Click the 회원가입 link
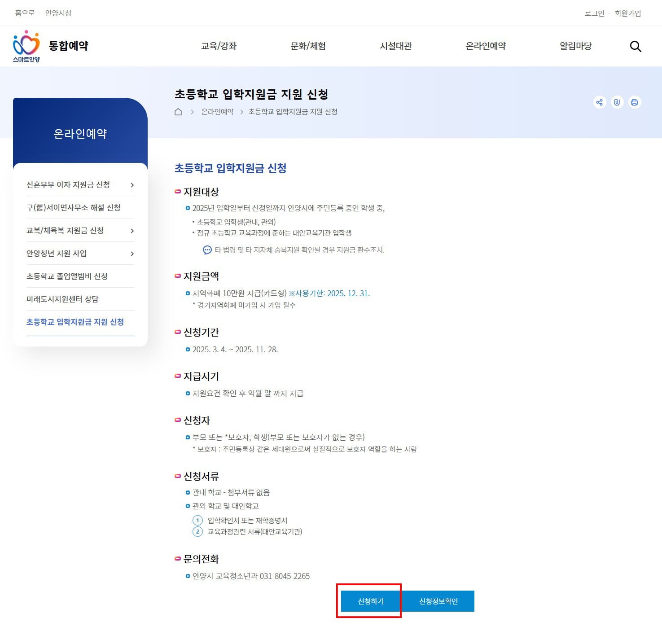 [627, 13]
